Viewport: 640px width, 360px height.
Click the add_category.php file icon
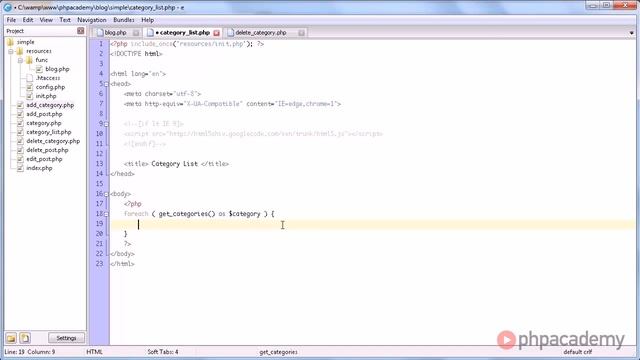point(20,105)
